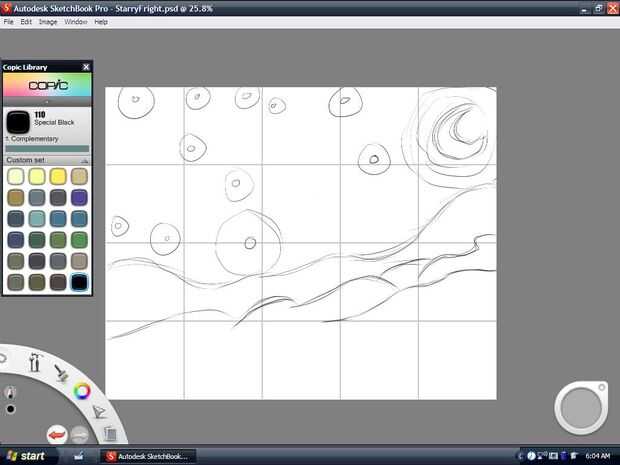This screenshot has width=620, height=465.
Task: Click the black current color dot in lagoon
Action: click(10, 409)
